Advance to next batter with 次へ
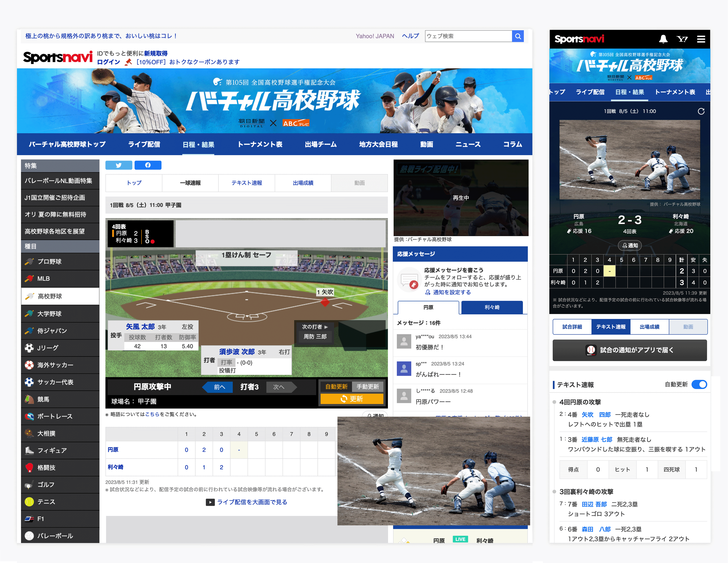Viewport: 728px width, 563px height. pyautogui.click(x=279, y=387)
